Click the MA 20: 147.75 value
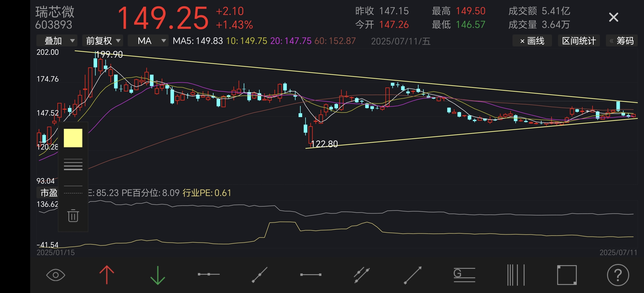The image size is (644, 293). click(x=291, y=41)
